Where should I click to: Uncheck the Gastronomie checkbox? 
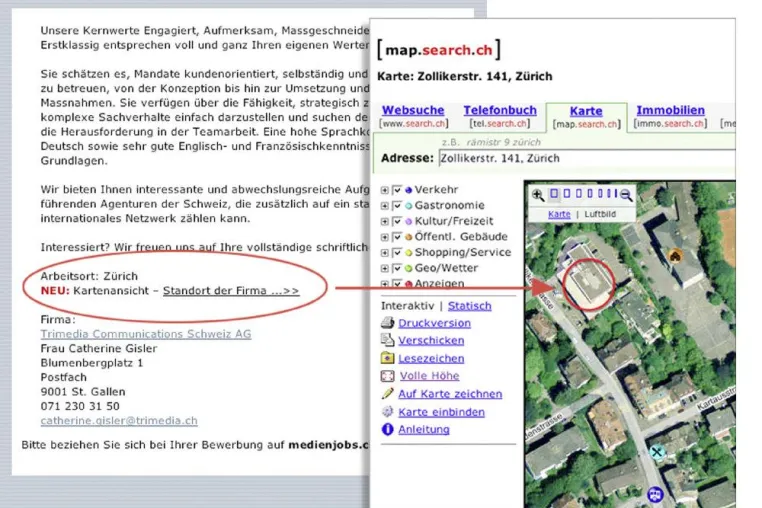[x=397, y=206]
